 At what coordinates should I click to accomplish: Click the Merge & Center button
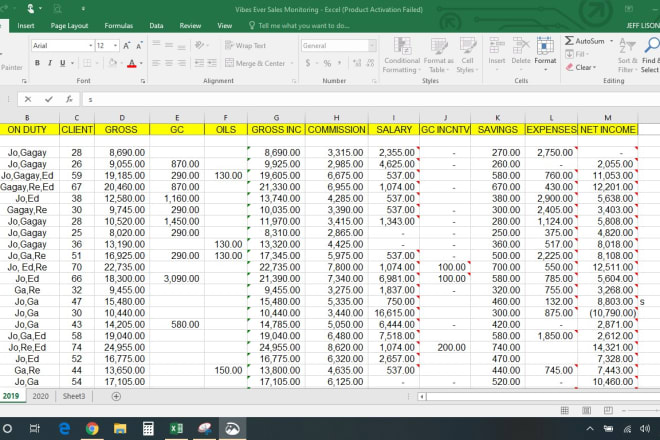254,63
